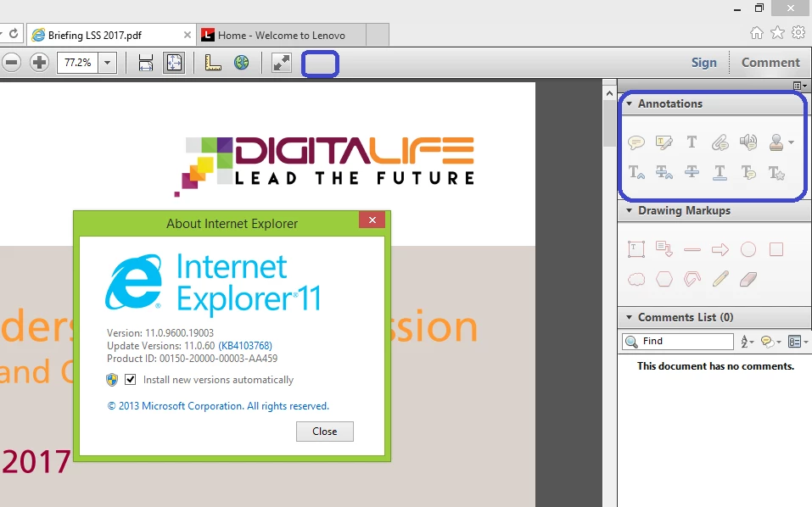The width and height of the screenshot is (812, 507).
Task: Zoom out with the minus button
Action: 11,63
